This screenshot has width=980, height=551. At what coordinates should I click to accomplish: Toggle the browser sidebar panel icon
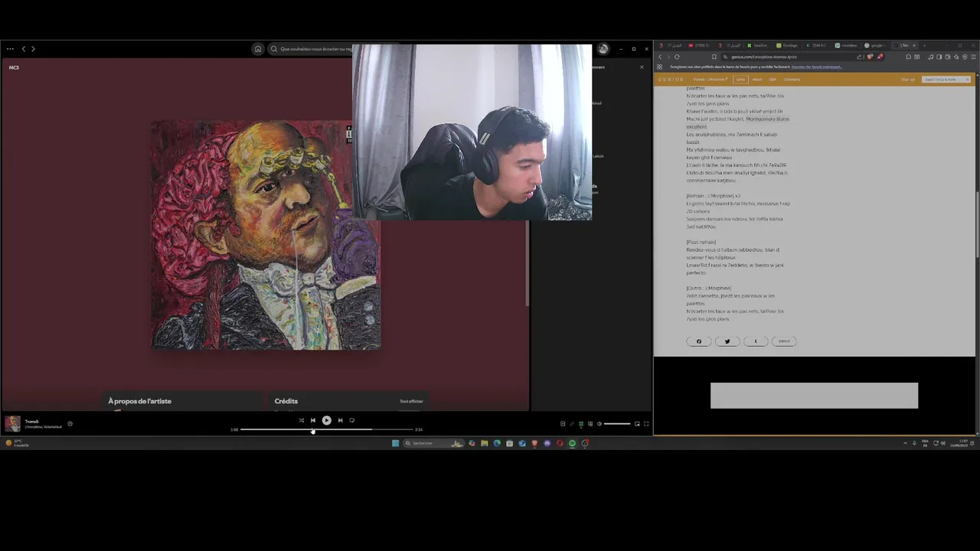tap(939, 57)
